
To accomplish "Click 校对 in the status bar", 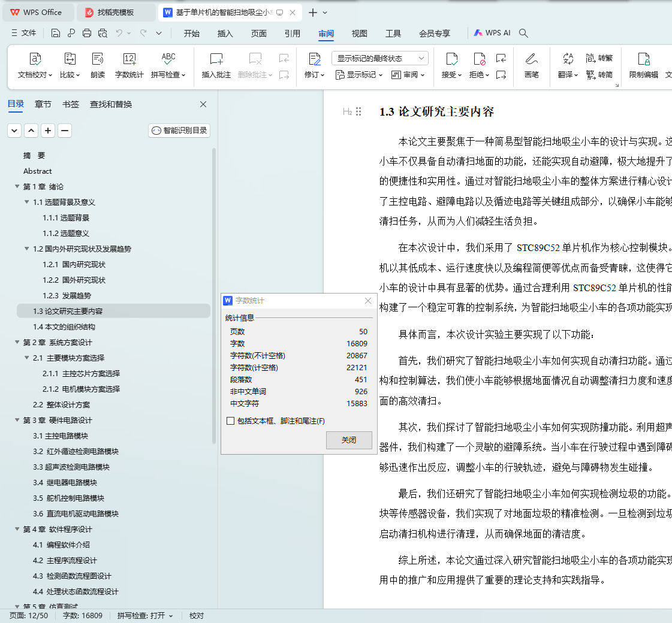I will tap(197, 616).
